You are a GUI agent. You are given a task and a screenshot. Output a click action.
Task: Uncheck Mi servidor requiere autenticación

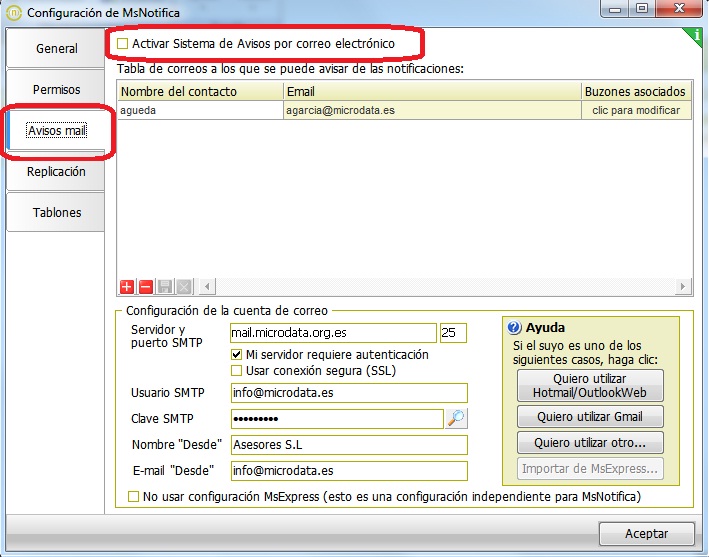click(x=236, y=354)
